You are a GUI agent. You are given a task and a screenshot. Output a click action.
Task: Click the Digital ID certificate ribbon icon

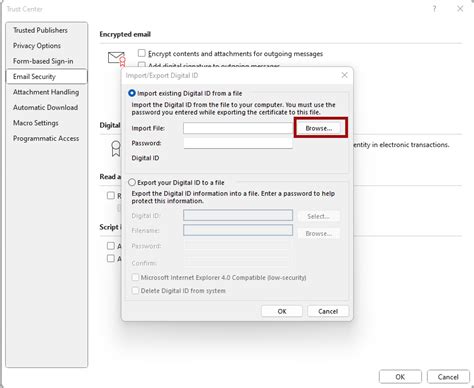coord(116,148)
